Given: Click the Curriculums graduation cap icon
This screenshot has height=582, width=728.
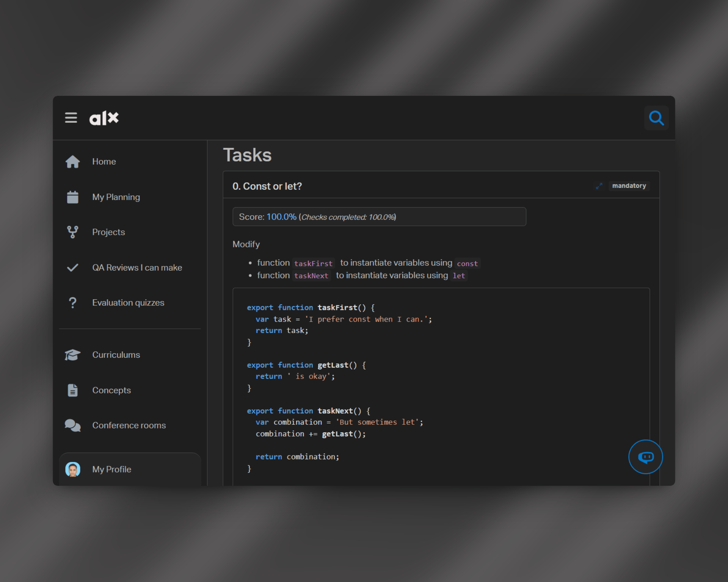Looking at the screenshot, I should coord(72,355).
